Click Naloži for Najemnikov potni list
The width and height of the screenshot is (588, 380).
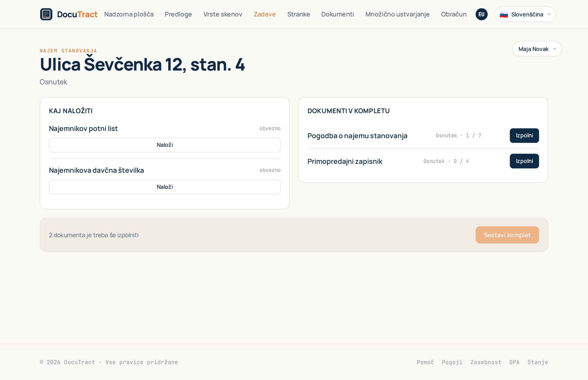(165, 145)
